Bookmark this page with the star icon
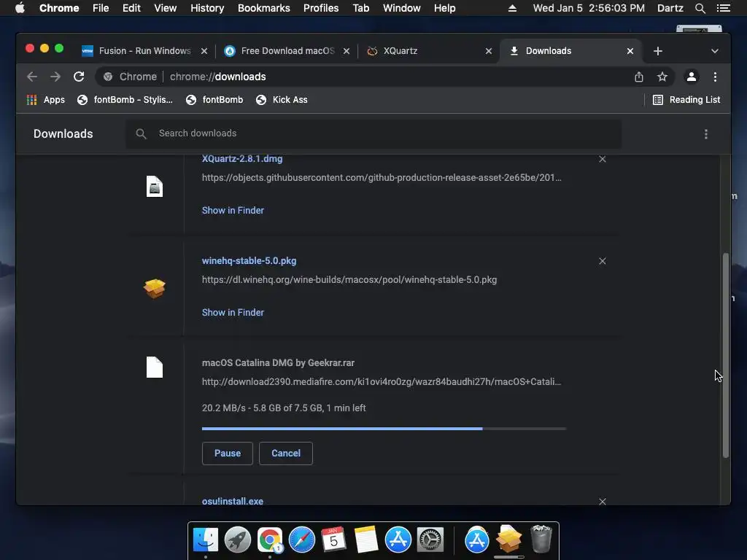This screenshot has height=560, width=747. point(662,77)
